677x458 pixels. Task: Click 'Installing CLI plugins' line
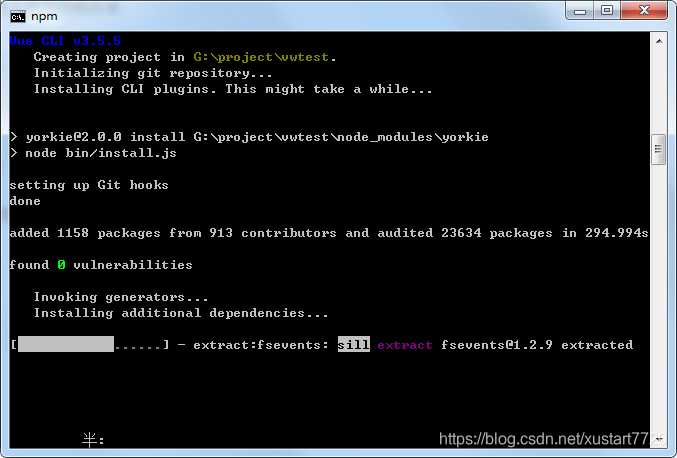click(x=233, y=89)
